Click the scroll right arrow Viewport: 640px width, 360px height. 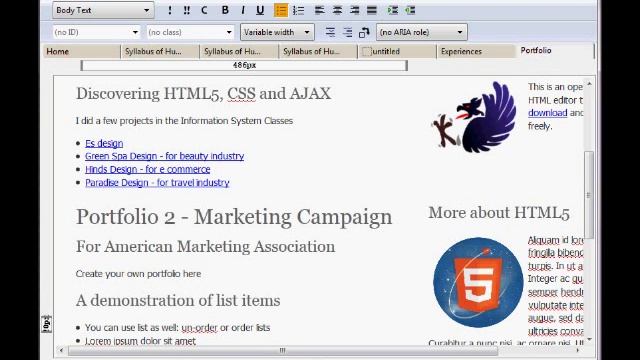577,350
